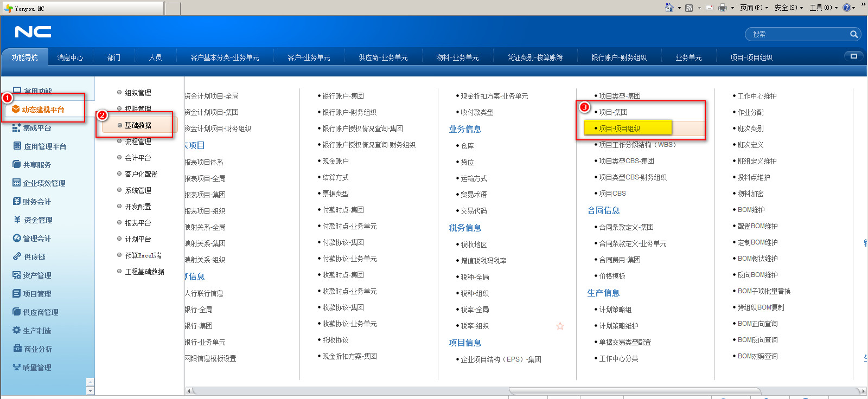Switch to the 消息中心 tab
The image size is (868, 399).
70,57
